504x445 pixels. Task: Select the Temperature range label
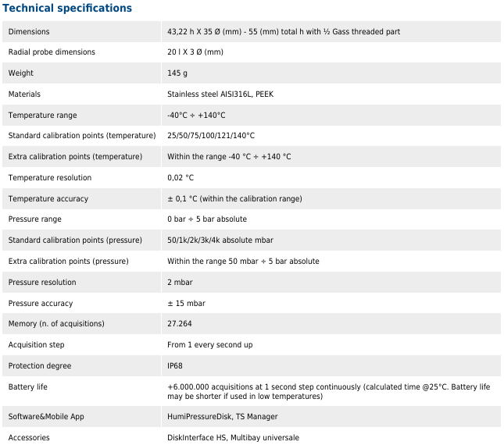pos(43,116)
